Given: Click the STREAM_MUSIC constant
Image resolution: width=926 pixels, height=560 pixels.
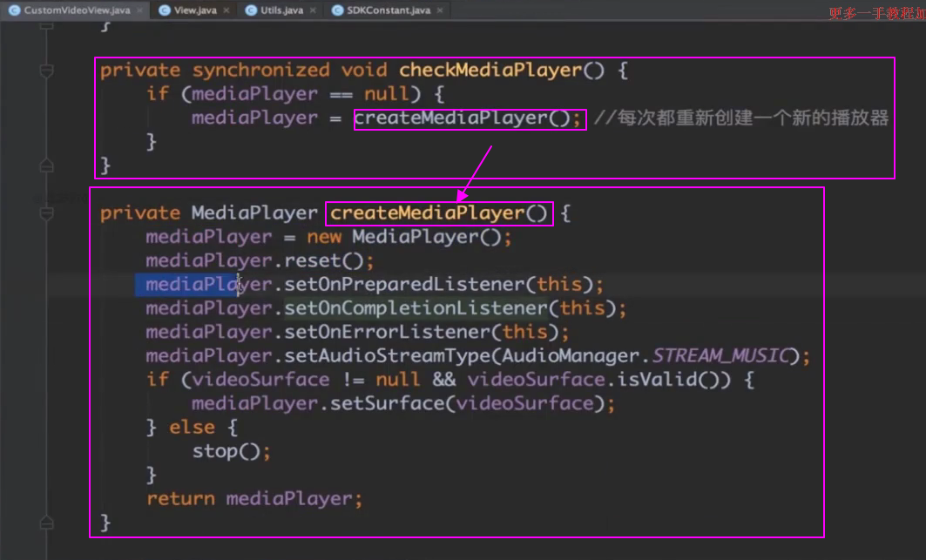Looking at the screenshot, I should [720, 356].
